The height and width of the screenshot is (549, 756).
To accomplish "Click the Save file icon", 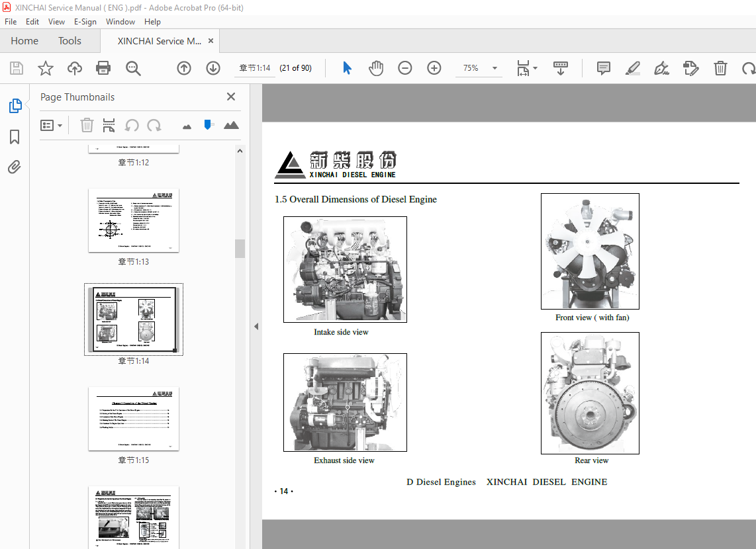I will (17, 68).
